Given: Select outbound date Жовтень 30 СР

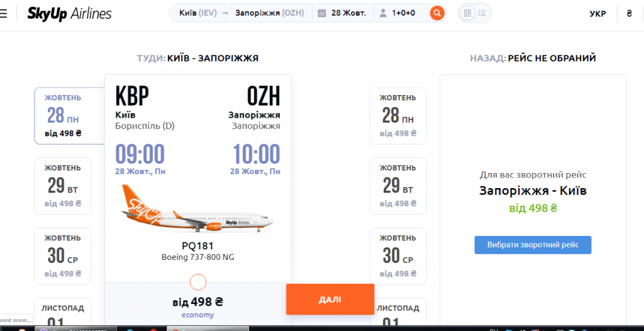Looking at the screenshot, I should coord(63,255).
